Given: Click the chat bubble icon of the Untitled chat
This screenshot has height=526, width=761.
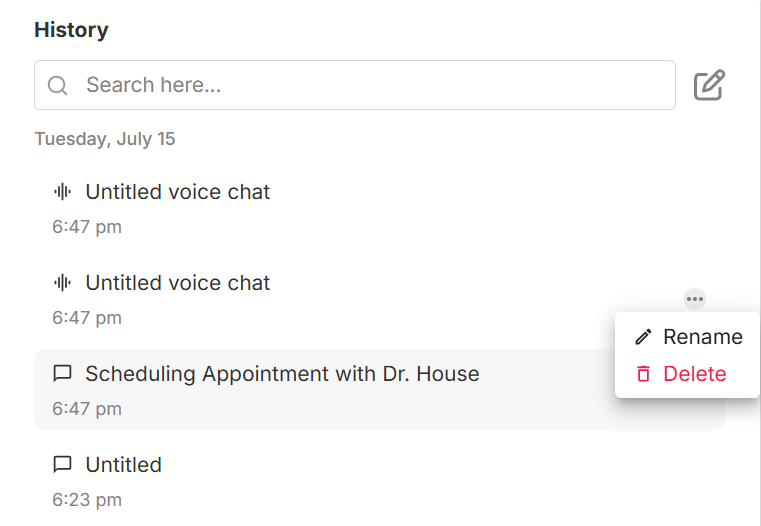Looking at the screenshot, I should click(63, 465).
